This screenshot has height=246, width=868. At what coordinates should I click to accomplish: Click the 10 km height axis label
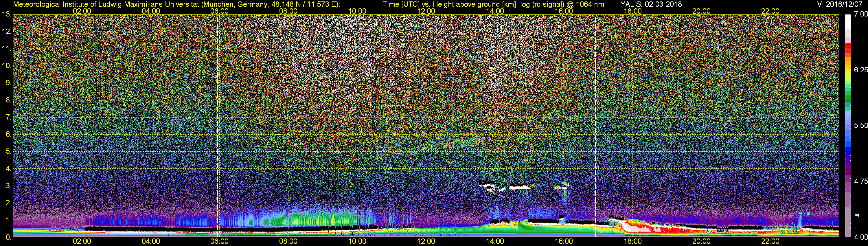(x=6, y=66)
